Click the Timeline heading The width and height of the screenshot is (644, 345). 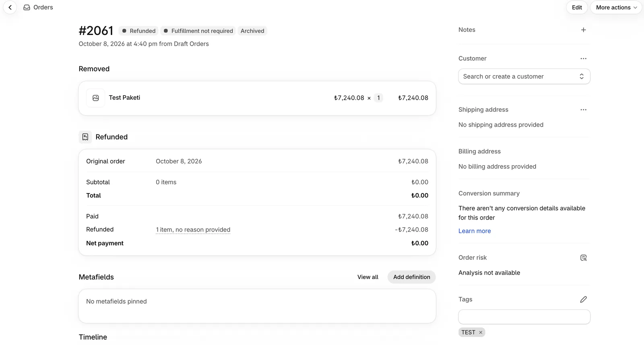[x=93, y=337]
